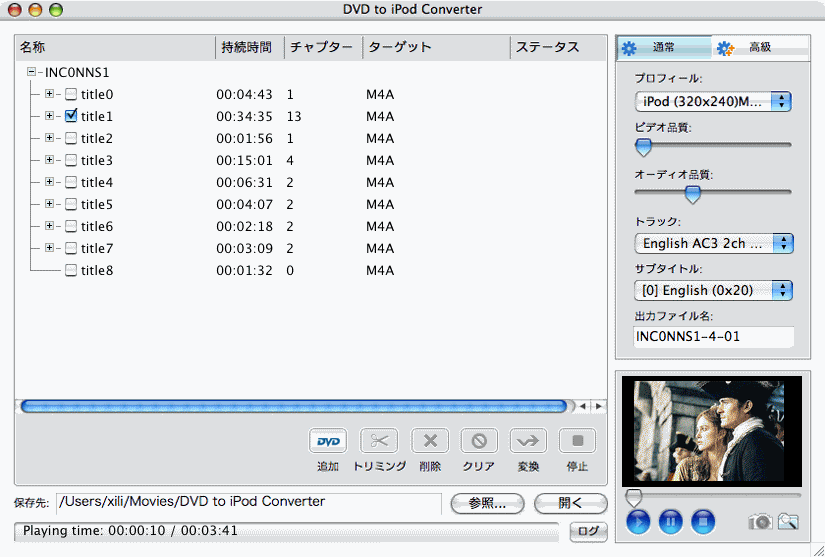Click the 持続時間 column header

click(x=250, y=47)
